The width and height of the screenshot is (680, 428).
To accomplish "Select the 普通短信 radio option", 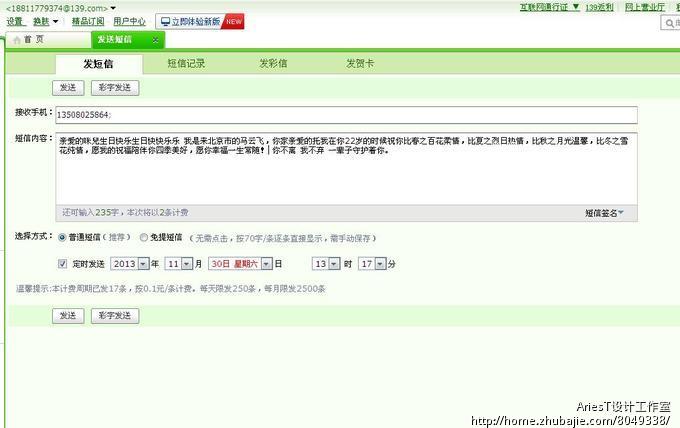I will pyautogui.click(x=62, y=238).
